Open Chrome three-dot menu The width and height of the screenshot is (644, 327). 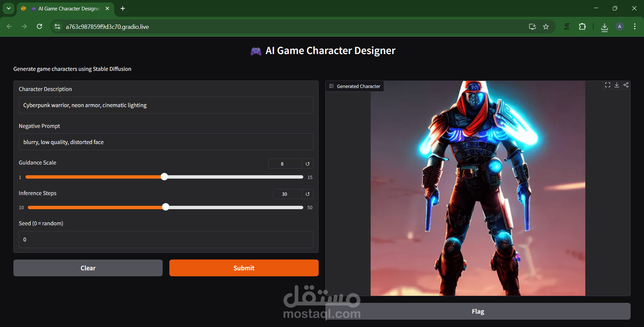point(635,27)
